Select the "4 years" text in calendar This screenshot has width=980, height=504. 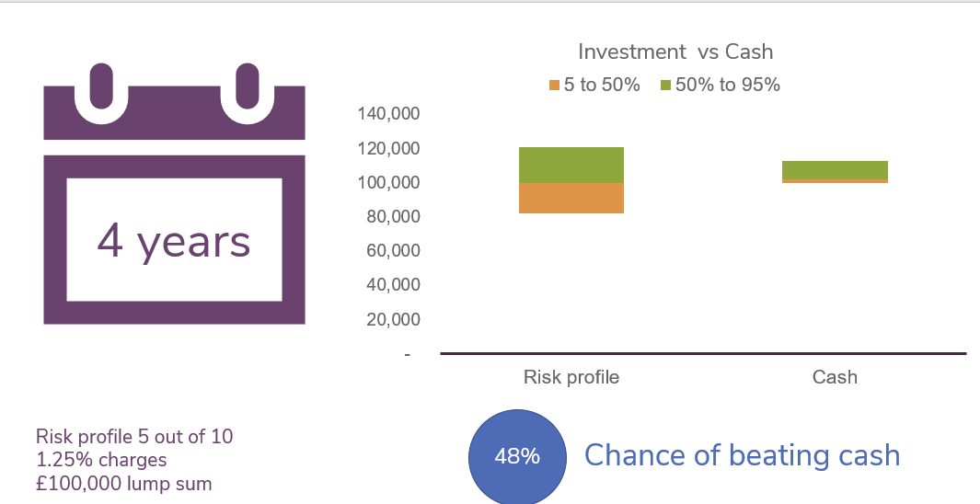tap(174, 242)
